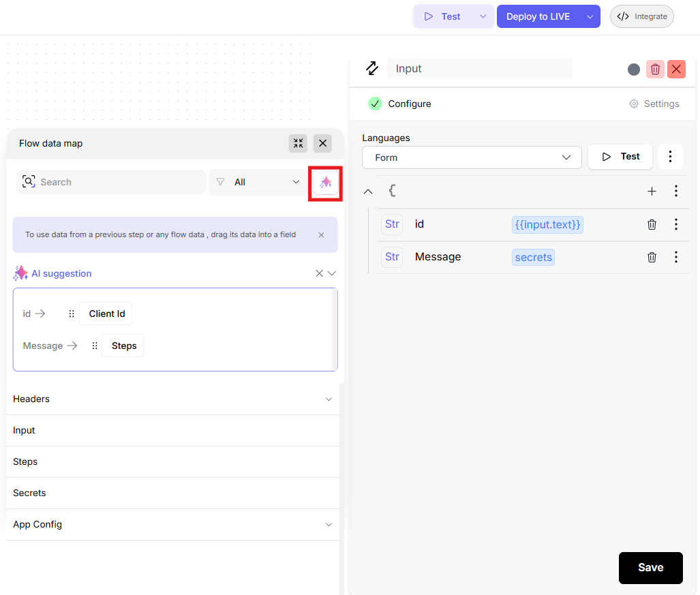Viewport: 700px width, 595px height.
Task: Dismiss the drag data hint banner
Action: (322, 234)
